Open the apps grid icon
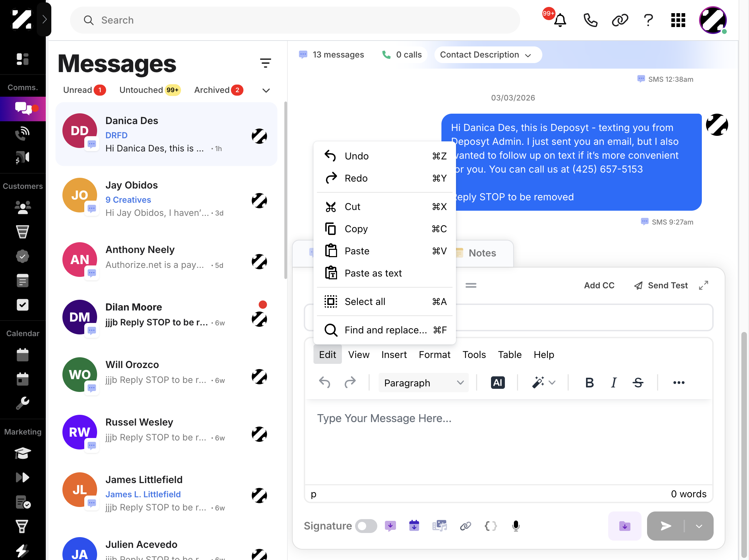 point(678,20)
